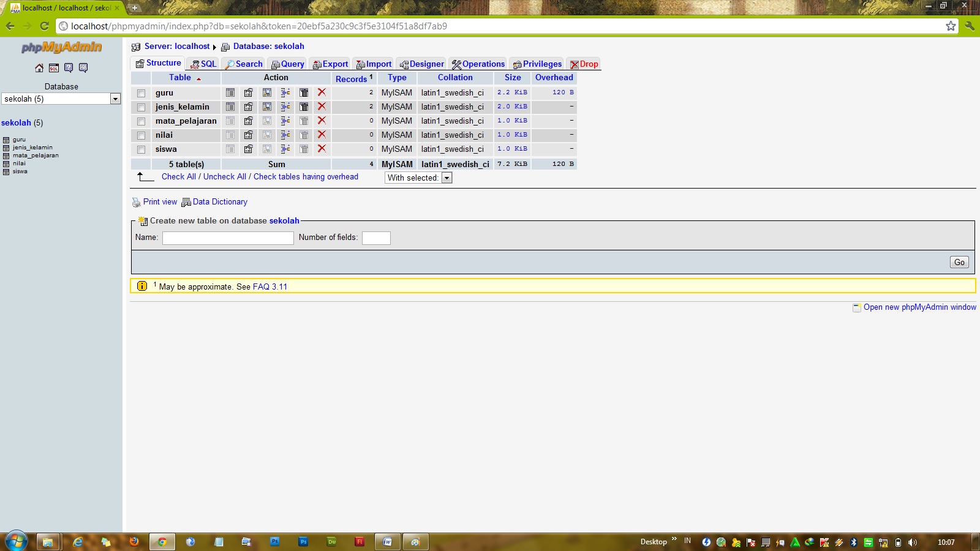This screenshot has height=551, width=980.
Task: Open the With selected dropdown
Action: [x=447, y=178]
